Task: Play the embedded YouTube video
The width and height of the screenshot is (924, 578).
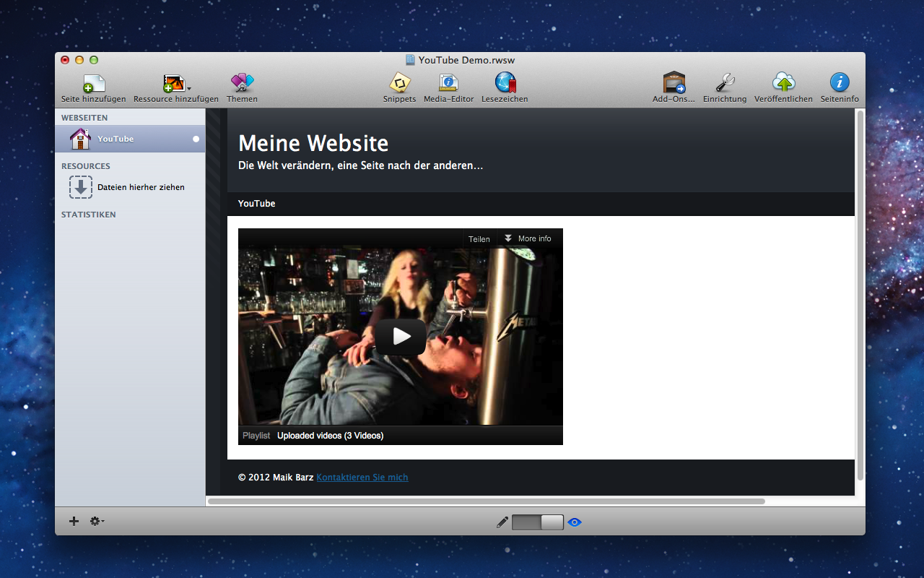Action: (x=401, y=337)
